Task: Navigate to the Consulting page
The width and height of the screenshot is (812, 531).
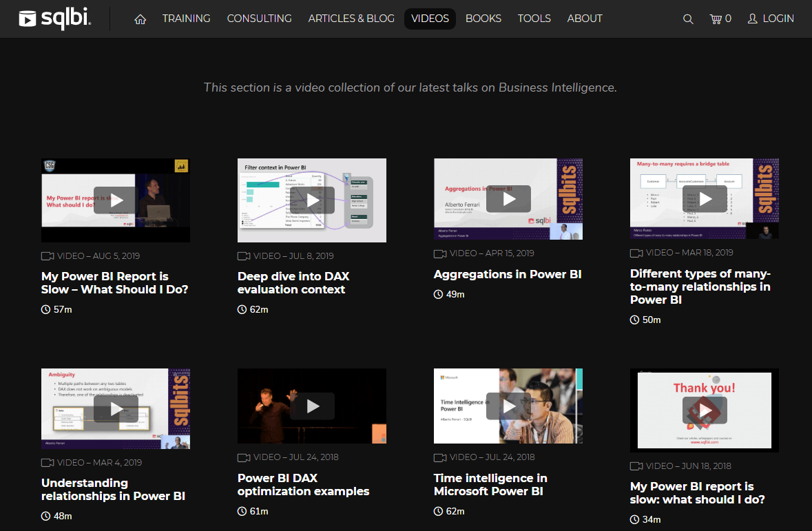Action: pyautogui.click(x=259, y=19)
